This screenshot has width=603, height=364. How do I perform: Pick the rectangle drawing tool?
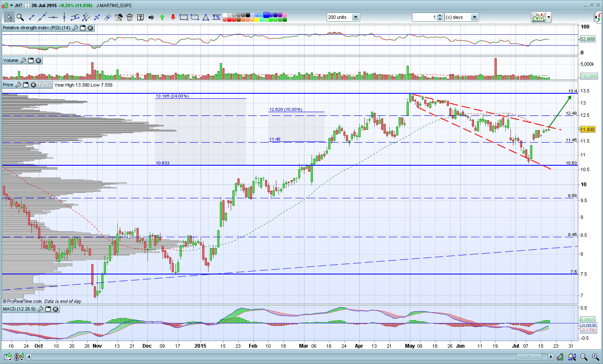[x=183, y=17]
